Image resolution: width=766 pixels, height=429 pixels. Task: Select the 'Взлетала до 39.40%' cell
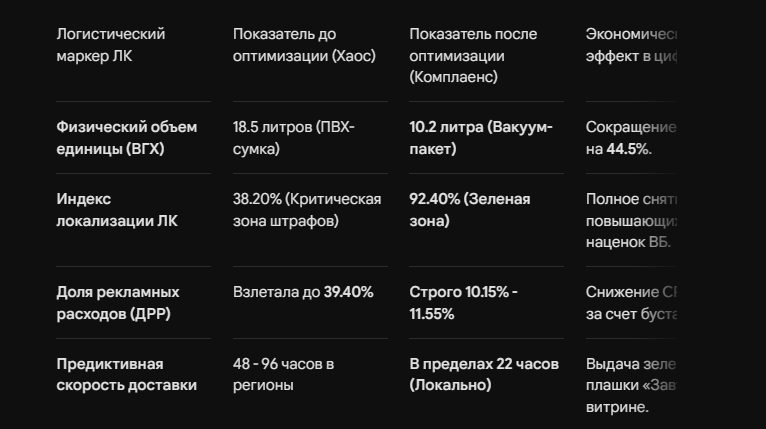[x=303, y=292]
